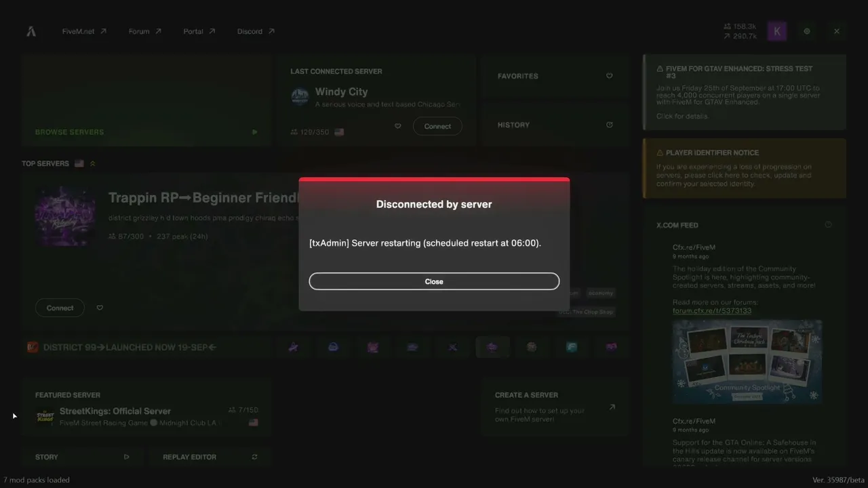This screenshot has width=868, height=488.
Task: Collapse the Top Servers chevron
Action: [x=93, y=163]
